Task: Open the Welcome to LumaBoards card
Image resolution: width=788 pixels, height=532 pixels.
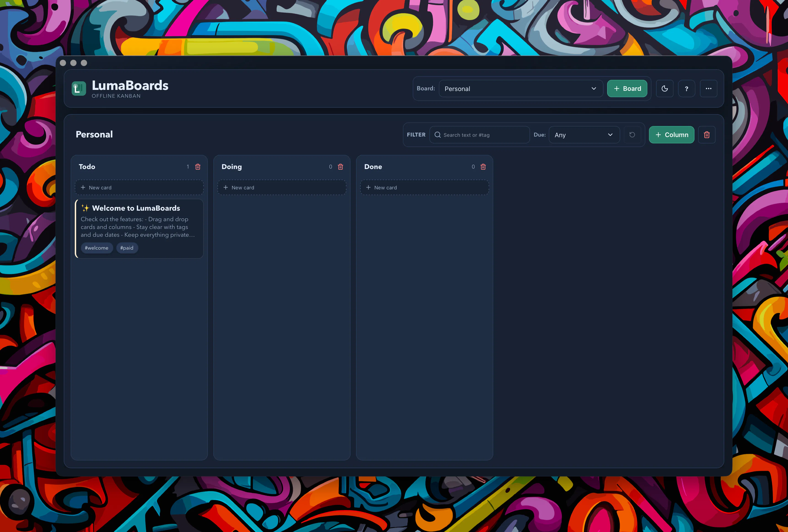Action: tap(139, 228)
